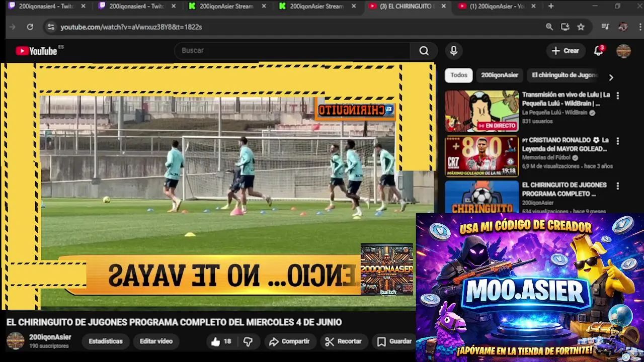Click the YouTube logo home link
The width and height of the screenshot is (644, 362).
click(36, 51)
